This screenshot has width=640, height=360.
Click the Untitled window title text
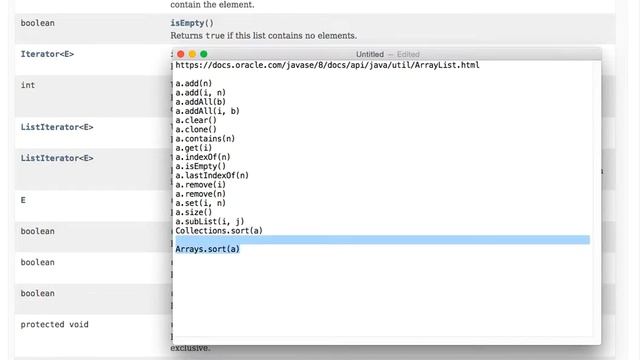coord(370,54)
